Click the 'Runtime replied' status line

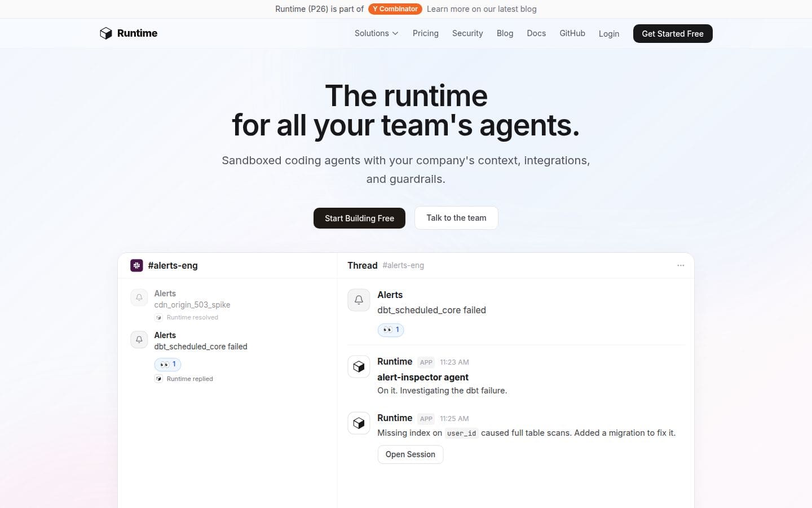pyautogui.click(x=189, y=379)
